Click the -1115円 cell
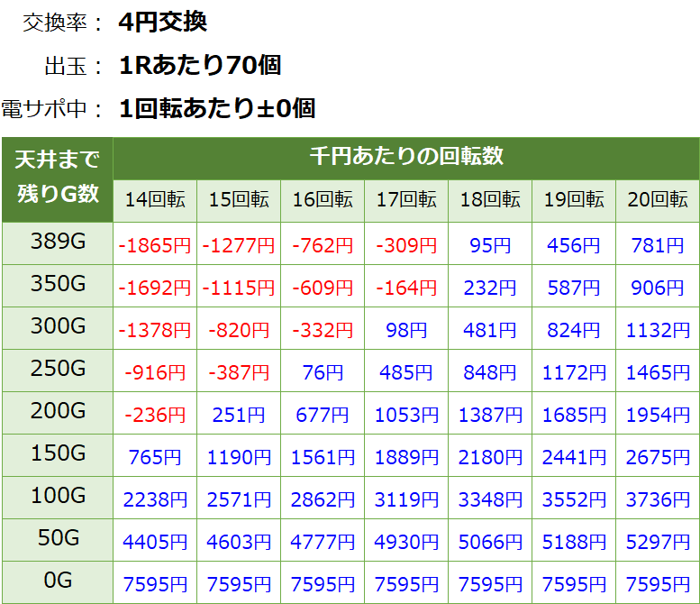The height and width of the screenshot is (604, 700). 239,286
